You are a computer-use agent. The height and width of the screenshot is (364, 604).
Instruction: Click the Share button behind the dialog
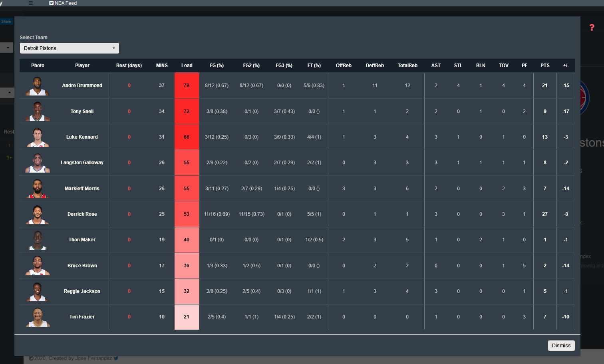coord(6,22)
